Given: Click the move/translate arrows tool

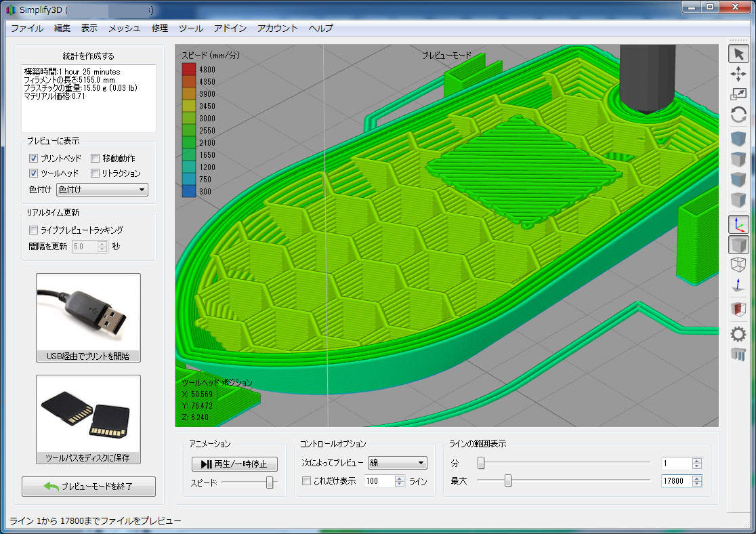Looking at the screenshot, I should 738,75.
